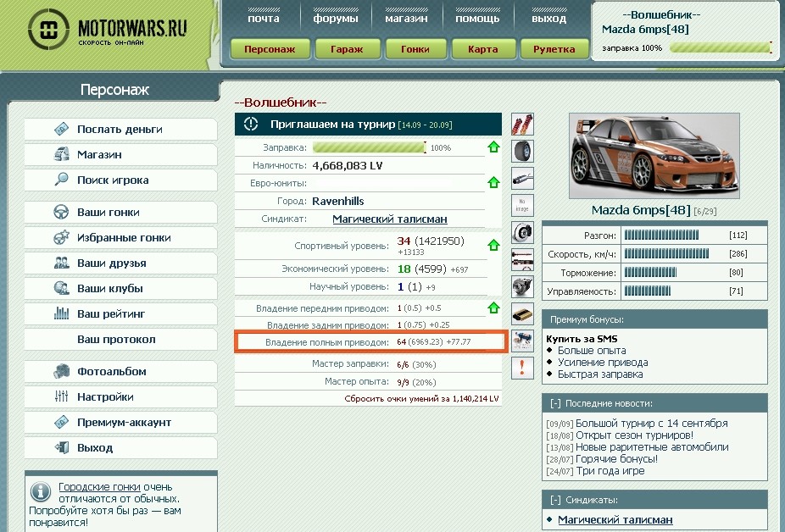Open the Гонки tab
This screenshot has height=532, width=785.
pos(415,49)
